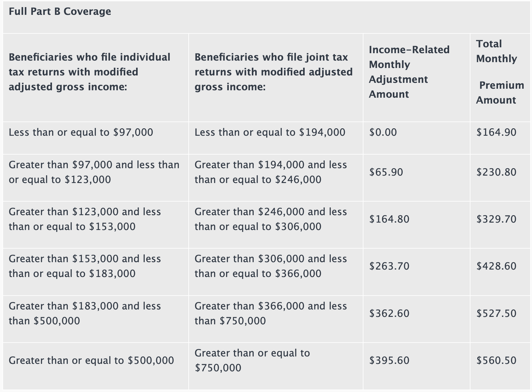Screen dimensions: 532x392
Task: Select the $527.50 total premium cell
Action: [x=496, y=313]
